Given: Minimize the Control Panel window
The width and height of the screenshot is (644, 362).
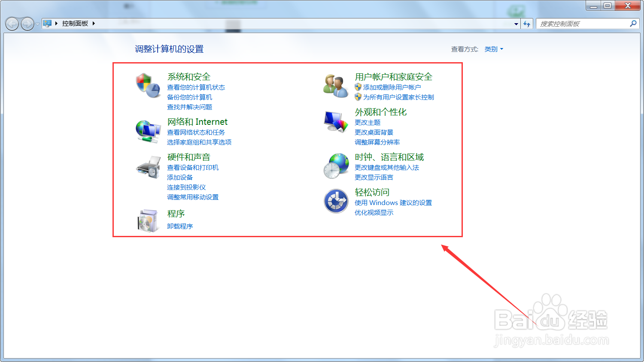Looking at the screenshot, I should 594,6.
